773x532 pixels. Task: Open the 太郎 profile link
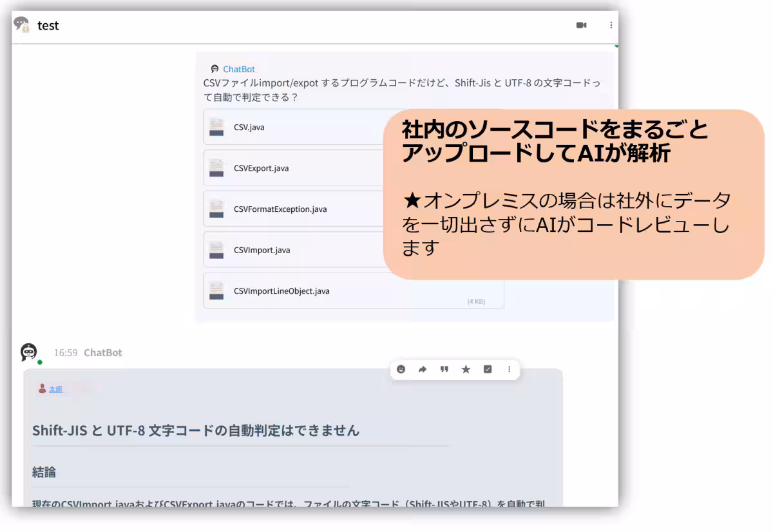click(54, 388)
